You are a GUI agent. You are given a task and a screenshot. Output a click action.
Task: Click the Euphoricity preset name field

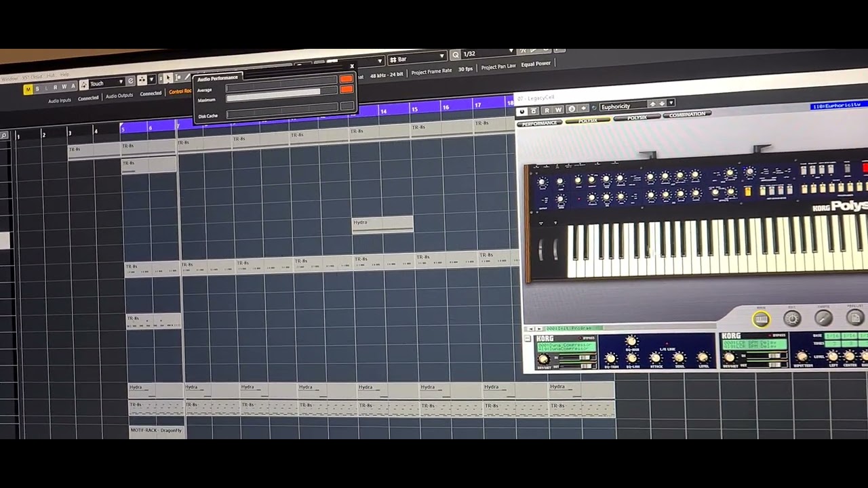pos(624,106)
